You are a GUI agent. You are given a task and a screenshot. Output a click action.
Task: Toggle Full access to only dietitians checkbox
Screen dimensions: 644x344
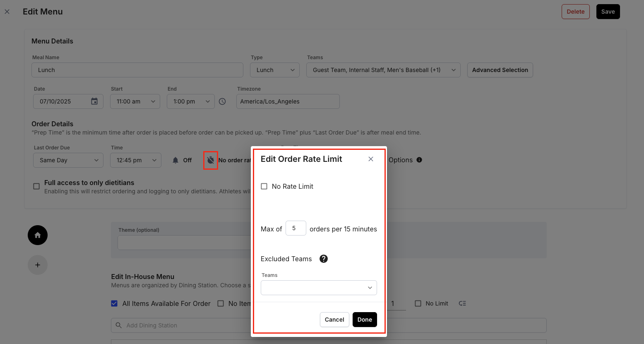[36, 186]
